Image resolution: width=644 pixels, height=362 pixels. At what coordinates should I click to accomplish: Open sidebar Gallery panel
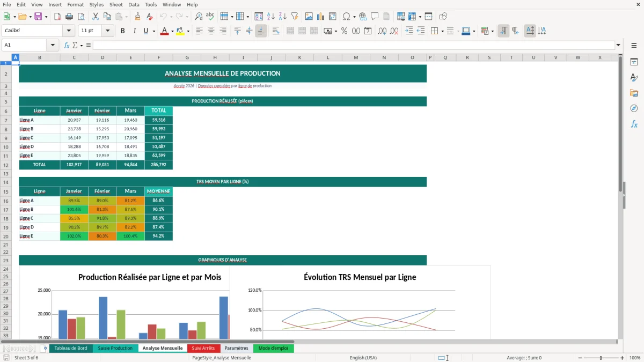[634, 93]
